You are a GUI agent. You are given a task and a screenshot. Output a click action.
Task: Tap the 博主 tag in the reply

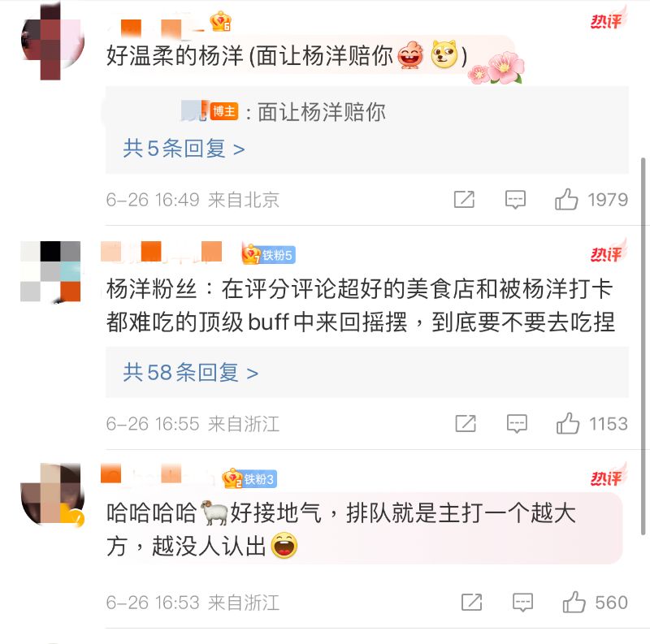click(x=224, y=111)
